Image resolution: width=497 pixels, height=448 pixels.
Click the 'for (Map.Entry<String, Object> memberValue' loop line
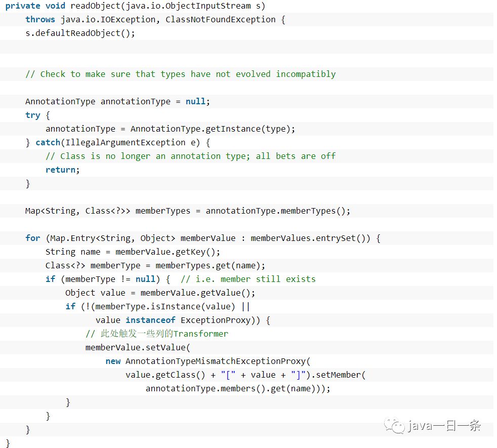(203, 238)
